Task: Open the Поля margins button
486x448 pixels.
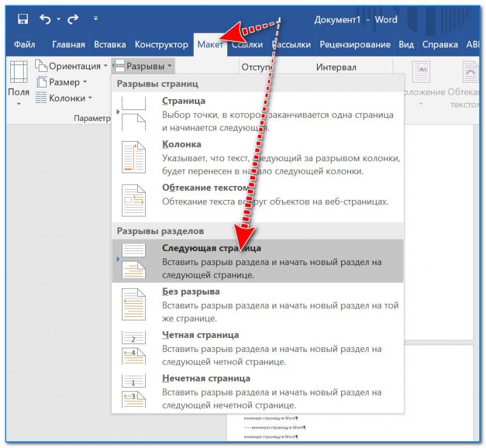Action: [x=19, y=84]
